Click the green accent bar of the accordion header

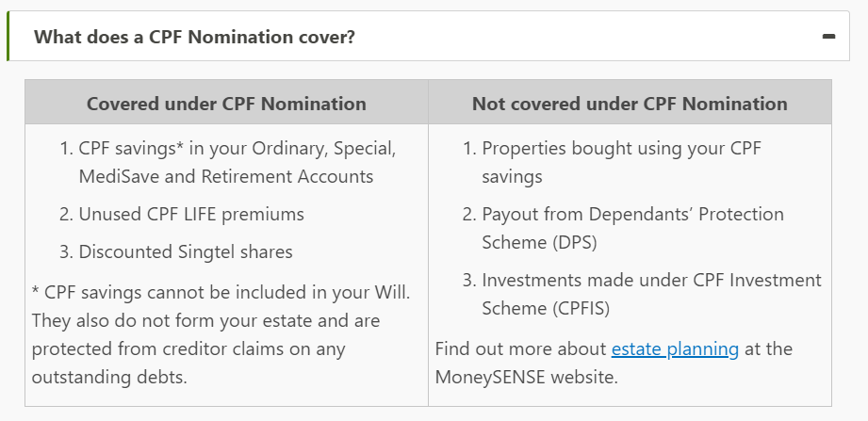8,36
